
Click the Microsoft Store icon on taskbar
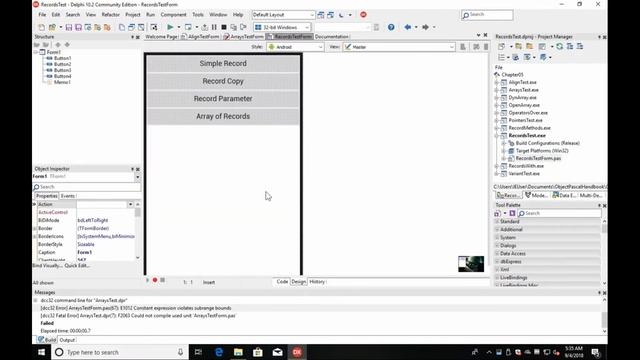(x=258, y=352)
